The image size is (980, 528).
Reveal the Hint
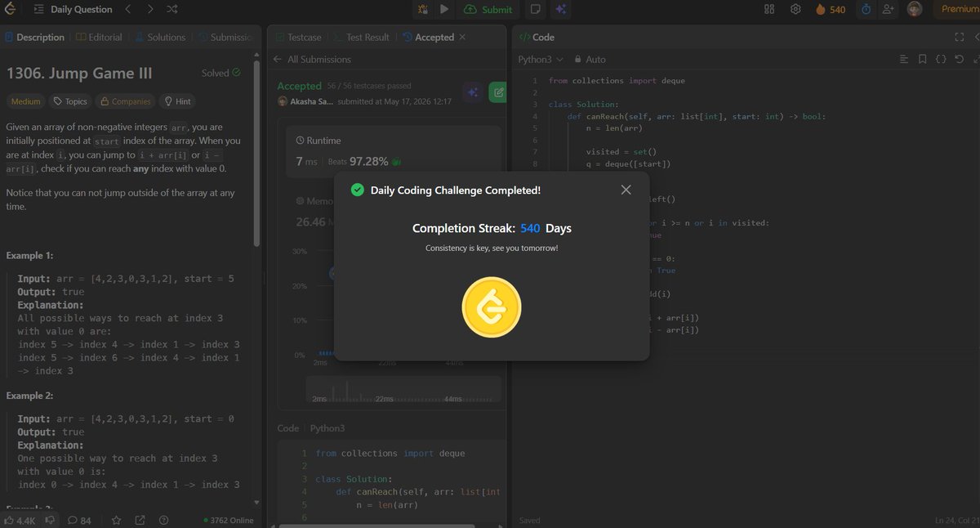(178, 101)
